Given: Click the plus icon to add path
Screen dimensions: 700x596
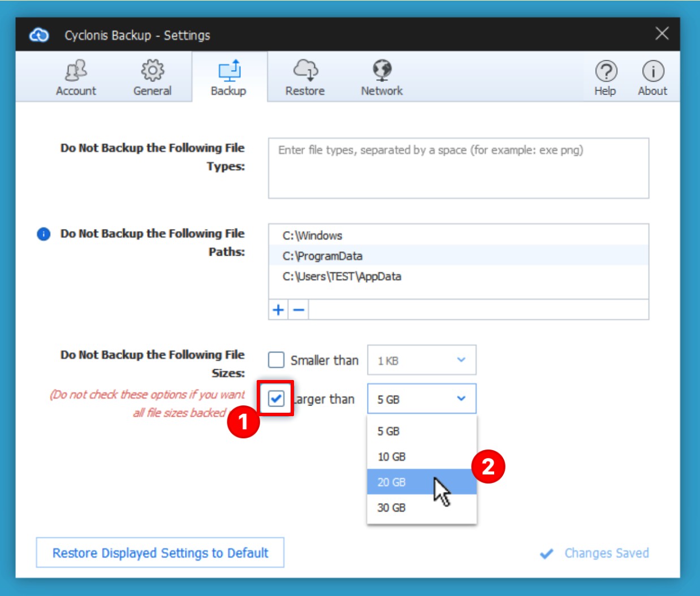Looking at the screenshot, I should pos(278,310).
